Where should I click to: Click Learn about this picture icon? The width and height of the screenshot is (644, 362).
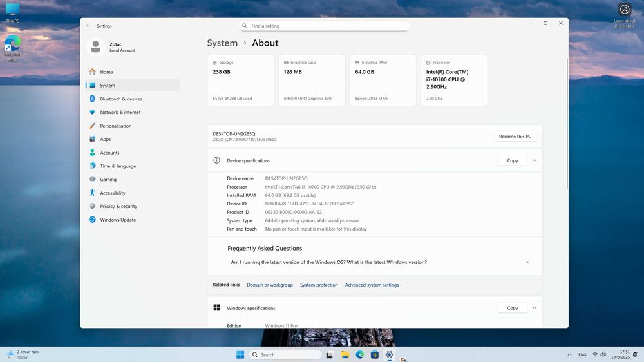pyautogui.click(x=625, y=15)
